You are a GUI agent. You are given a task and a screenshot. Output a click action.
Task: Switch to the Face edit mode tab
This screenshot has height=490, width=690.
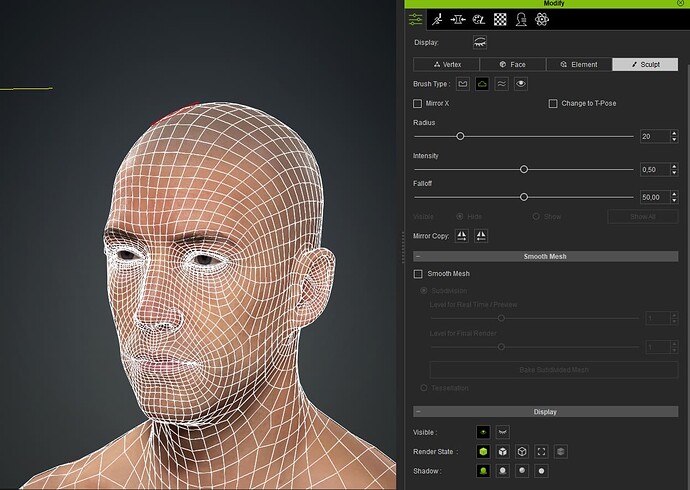pos(513,65)
